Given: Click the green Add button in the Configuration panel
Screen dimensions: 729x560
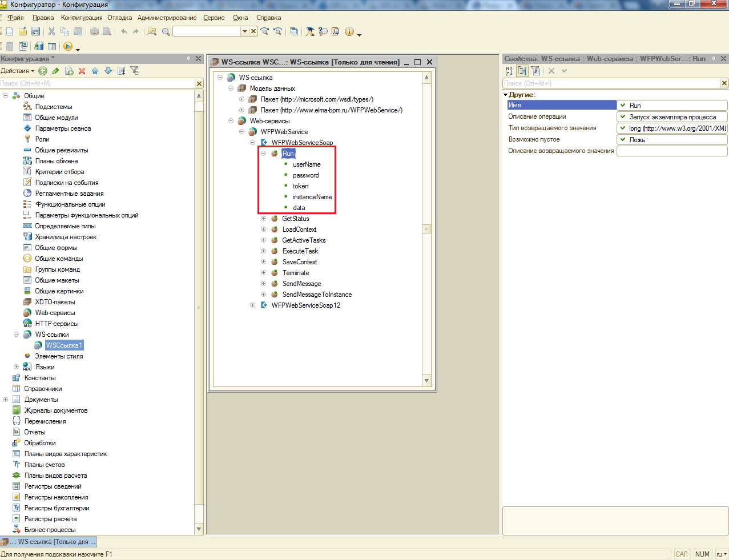Looking at the screenshot, I should 43,71.
